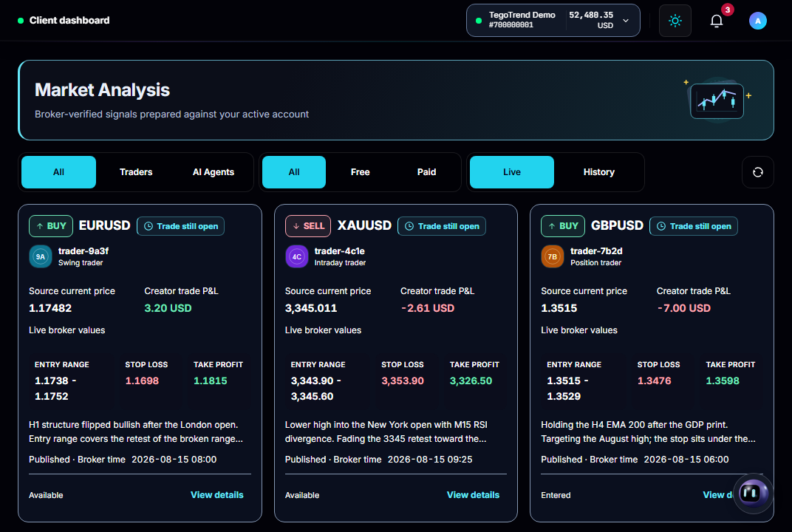This screenshot has width=792, height=532.
Task: Click the trader-7b2d name
Action: pos(596,251)
